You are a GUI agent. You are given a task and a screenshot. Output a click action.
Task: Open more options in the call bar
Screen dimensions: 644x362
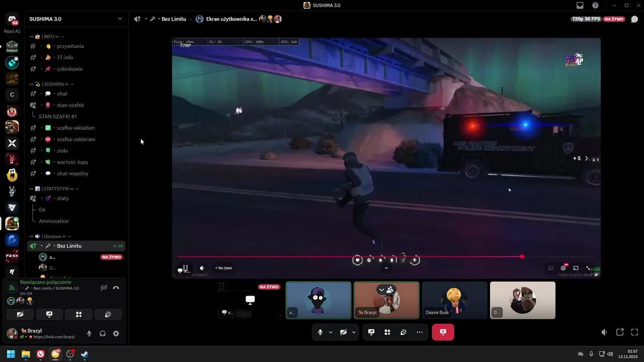pos(420,332)
